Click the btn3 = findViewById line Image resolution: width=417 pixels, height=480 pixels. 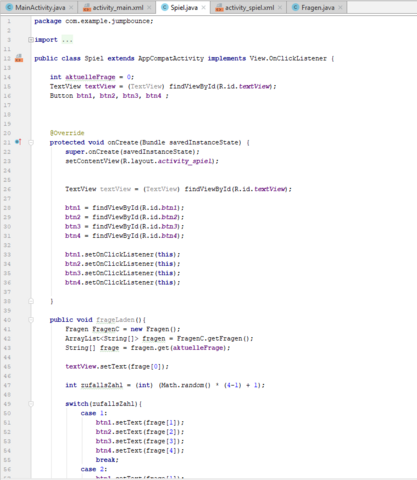124,226
